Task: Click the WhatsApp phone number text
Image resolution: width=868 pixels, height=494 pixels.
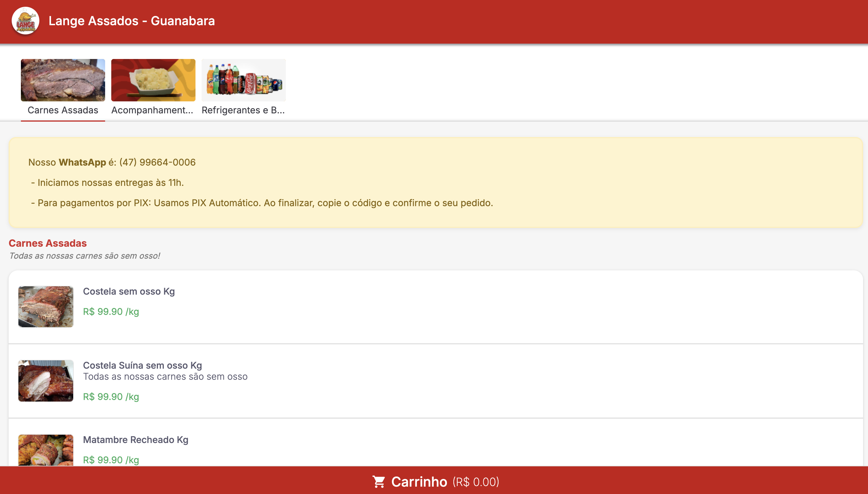Action: [x=157, y=162]
